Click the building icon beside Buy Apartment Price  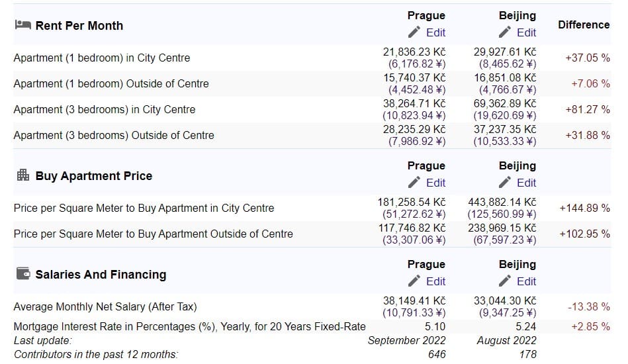[22, 175]
